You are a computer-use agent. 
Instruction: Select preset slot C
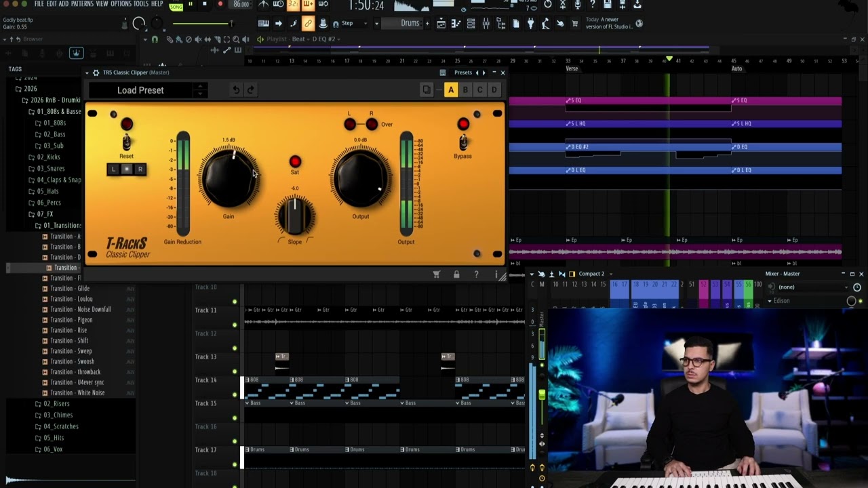[x=479, y=90]
